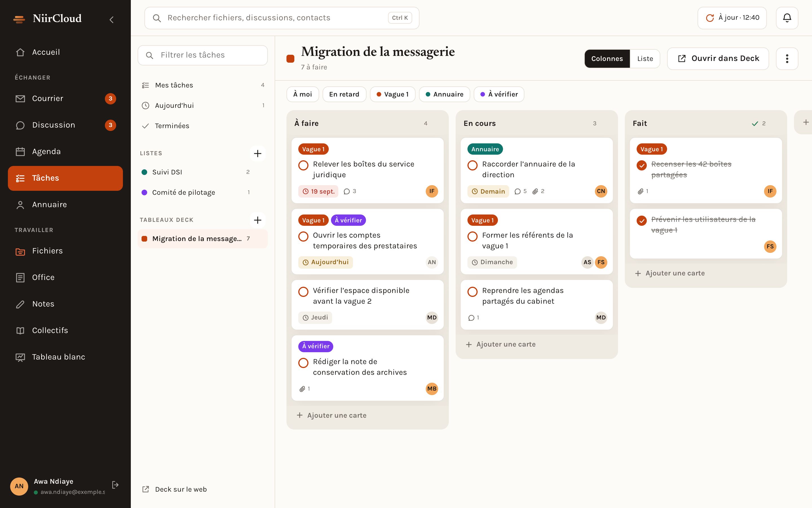Tick the Rédiger la note de conservation circle
This screenshot has height=508, width=812.
point(303,363)
